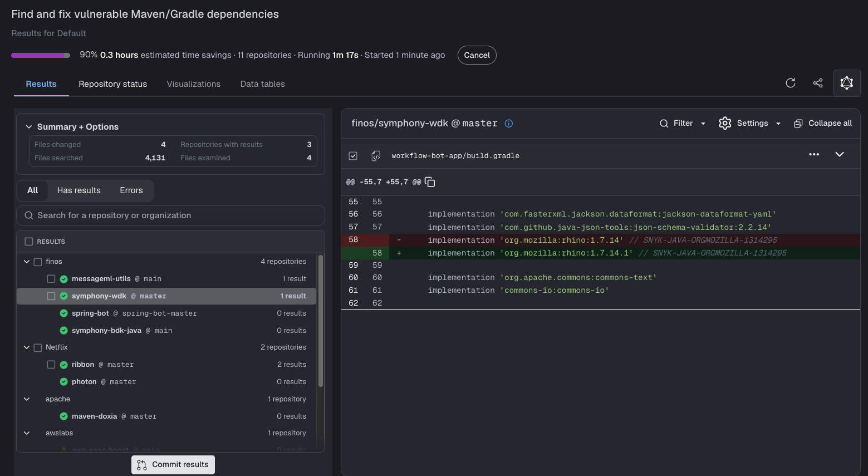Switch to the Repository status tab
Image resolution: width=868 pixels, height=476 pixels.
pos(113,84)
